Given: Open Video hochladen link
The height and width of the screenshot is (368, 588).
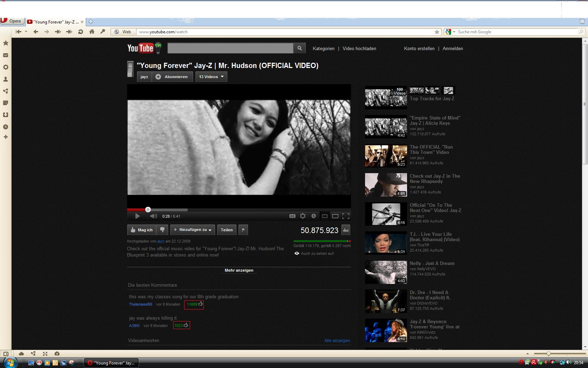Looking at the screenshot, I should 359,49.
